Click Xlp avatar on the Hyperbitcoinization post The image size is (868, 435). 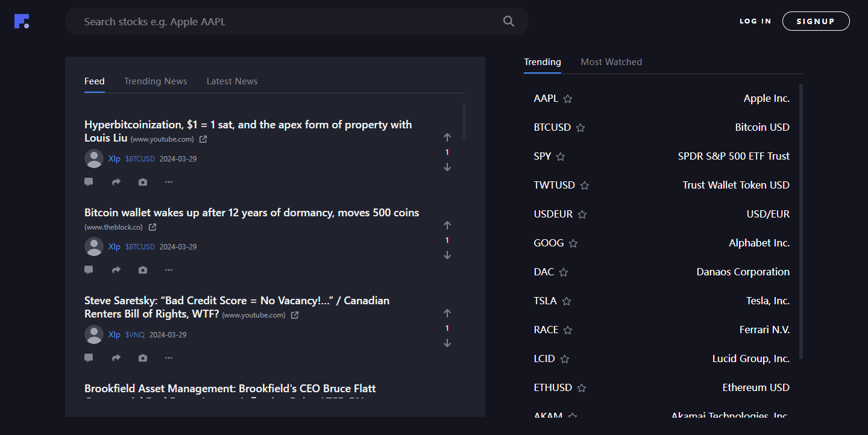tap(94, 158)
